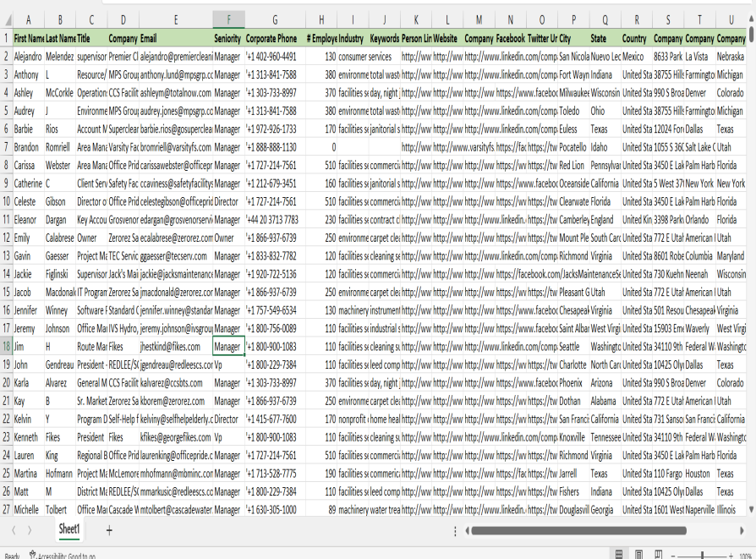756x559 pixels.
Task: Click the Select All corner triangle
Action: click(6, 19)
